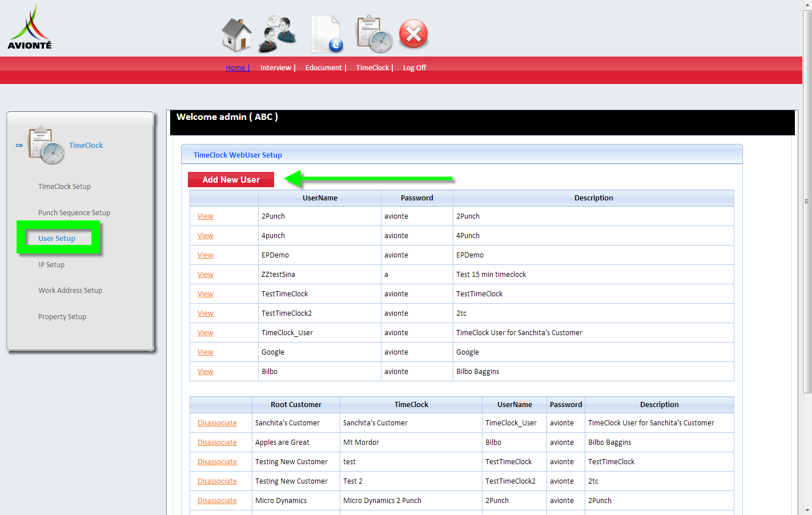This screenshot has width=812, height=515.
Task: View the EPDemo user
Action: coord(206,255)
